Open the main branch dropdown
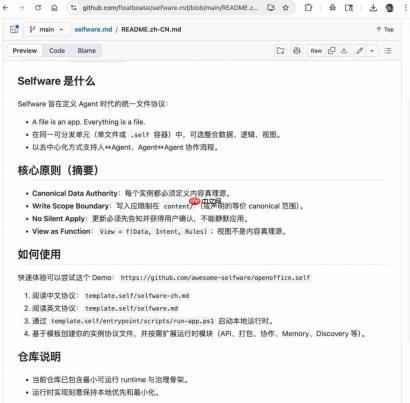Viewport: 410px width, 403px height. (46, 29)
